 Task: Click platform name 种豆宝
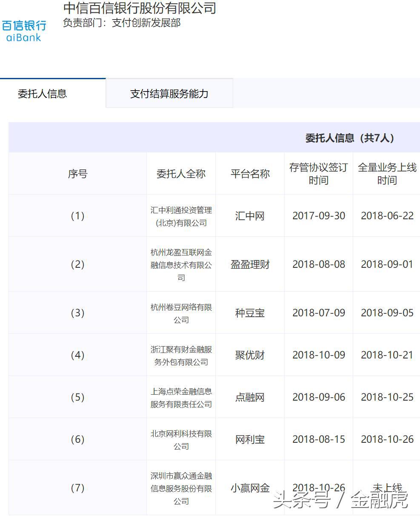(250, 313)
